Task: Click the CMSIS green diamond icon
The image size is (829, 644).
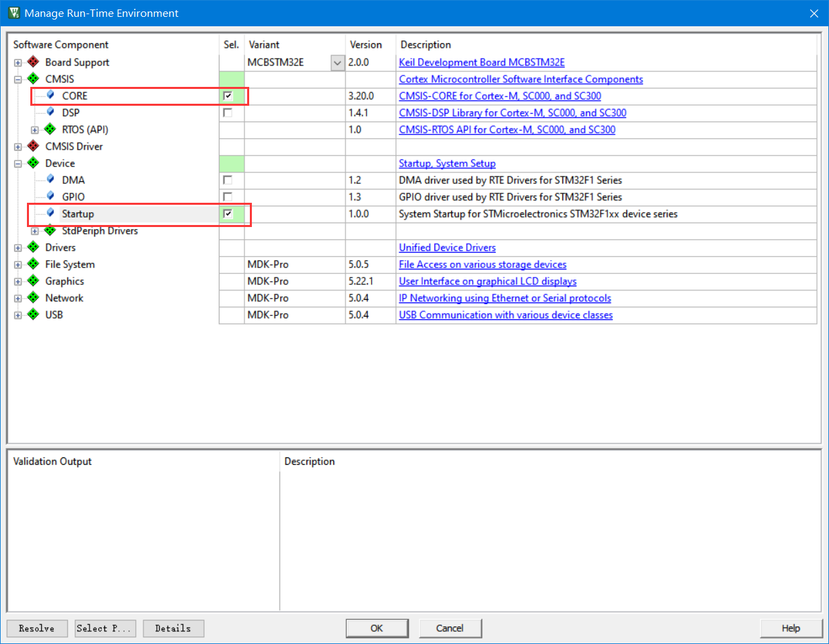Action: click(x=34, y=79)
